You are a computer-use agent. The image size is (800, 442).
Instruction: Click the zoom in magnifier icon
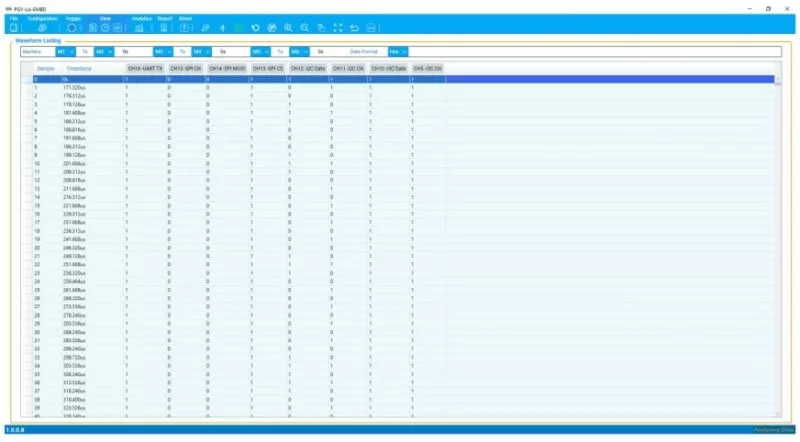[x=288, y=27]
